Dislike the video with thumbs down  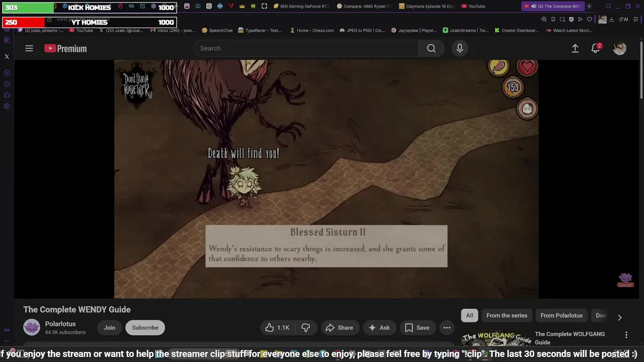tap(305, 327)
